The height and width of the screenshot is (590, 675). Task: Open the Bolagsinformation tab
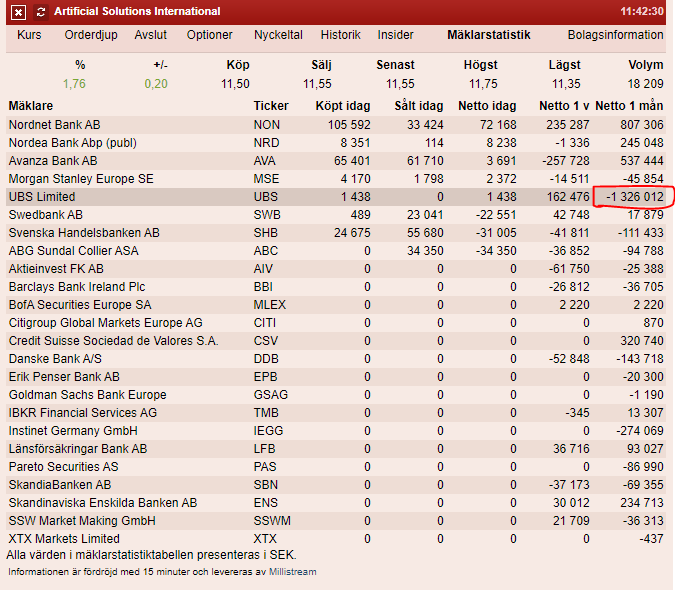(615, 35)
